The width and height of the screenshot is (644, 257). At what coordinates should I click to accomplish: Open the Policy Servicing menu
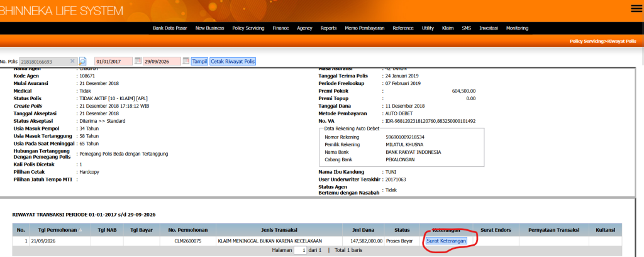[x=248, y=28]
